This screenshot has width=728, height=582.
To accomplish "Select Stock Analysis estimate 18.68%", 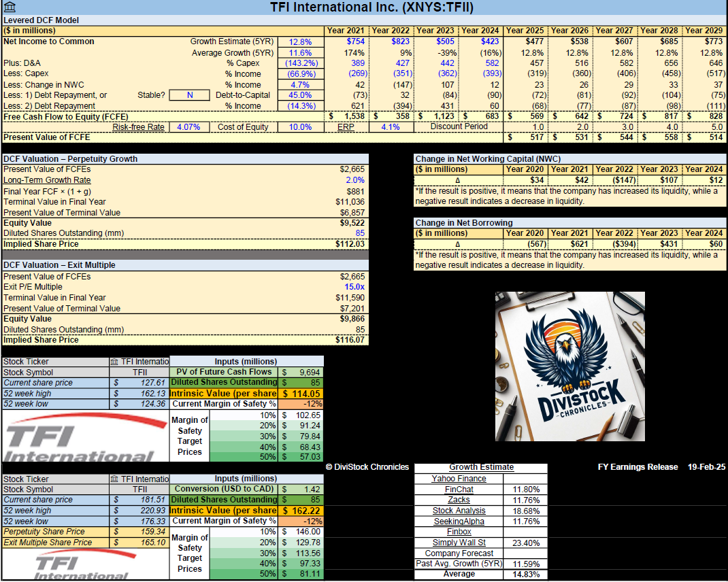I will [525, 511].
